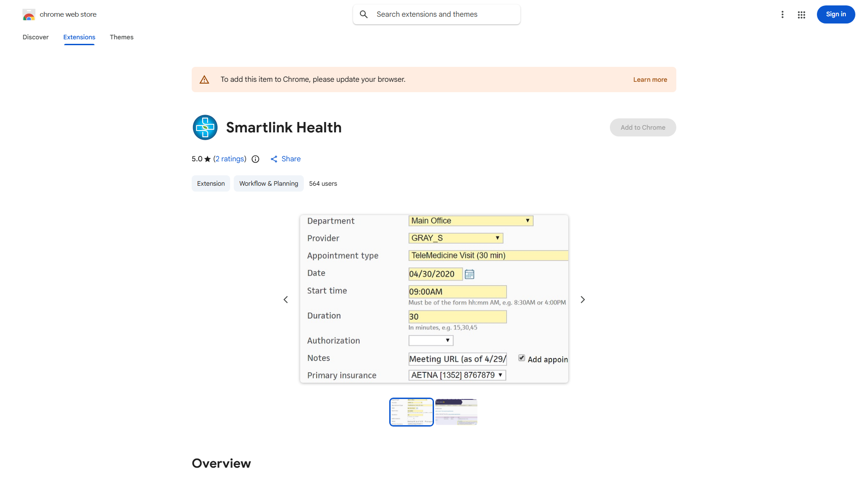Viewport: 868px width, 488px height.
Task: Click the Sign in button
Action: click(x=835, y=14)
